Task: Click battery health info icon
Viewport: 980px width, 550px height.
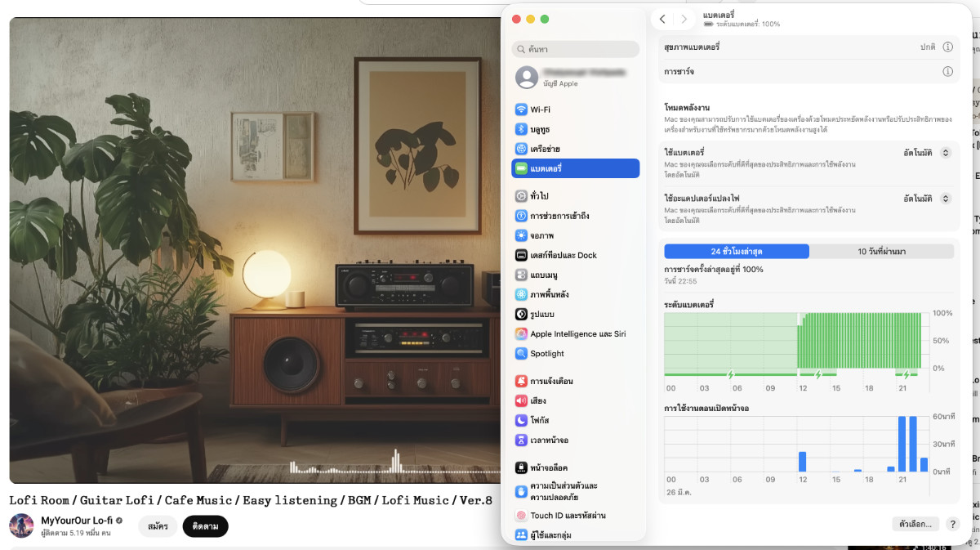Action: (947, 47)
